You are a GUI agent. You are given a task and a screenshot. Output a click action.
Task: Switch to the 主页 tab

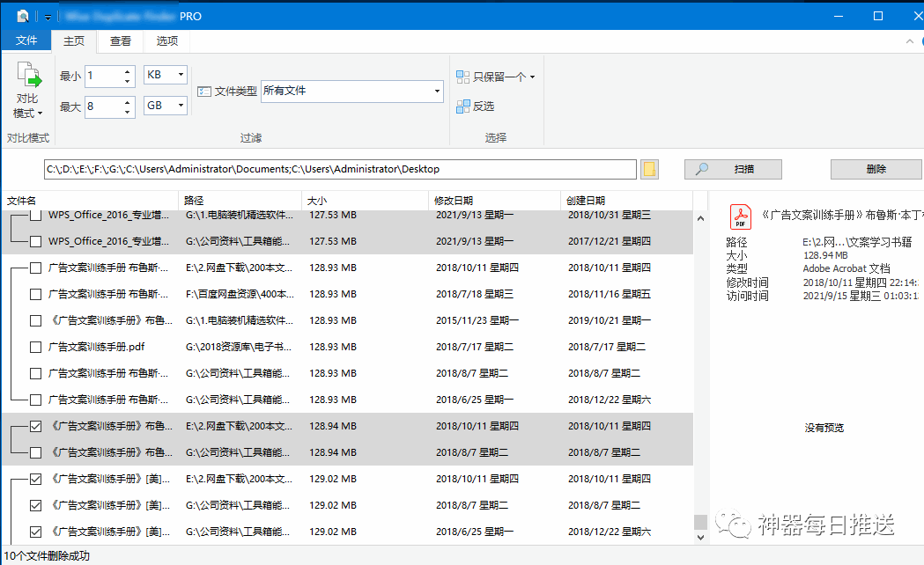point(74,40)
